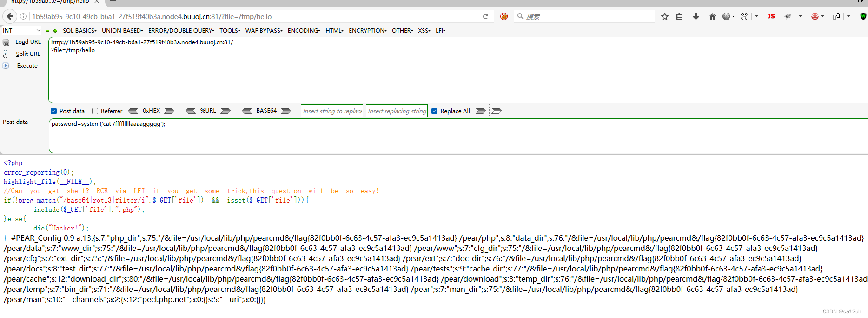Open dropdown arrow next to globe icon
868x318 pixels.
[734, 16]
